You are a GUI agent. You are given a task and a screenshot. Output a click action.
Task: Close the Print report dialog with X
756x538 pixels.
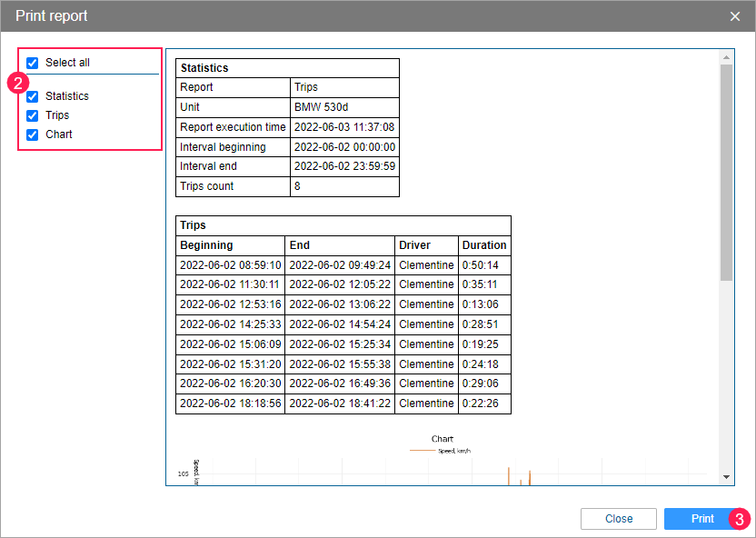(735, 16)
